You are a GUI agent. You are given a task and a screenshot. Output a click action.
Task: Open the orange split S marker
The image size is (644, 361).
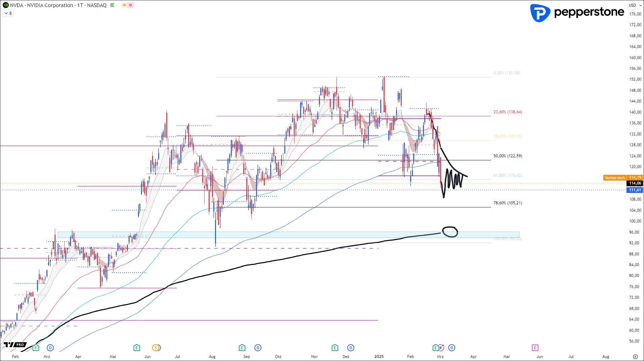(x=156, y=348)
